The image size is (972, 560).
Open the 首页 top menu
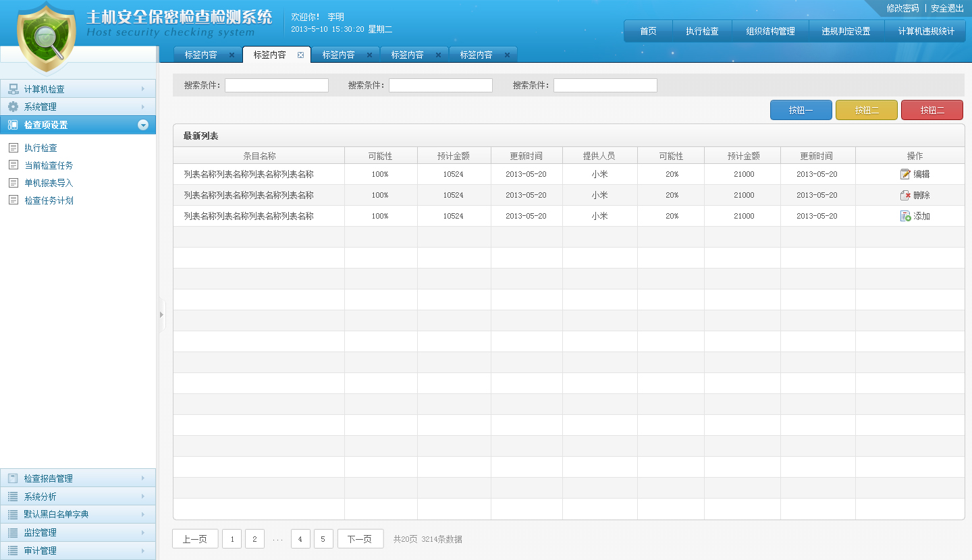648,31
